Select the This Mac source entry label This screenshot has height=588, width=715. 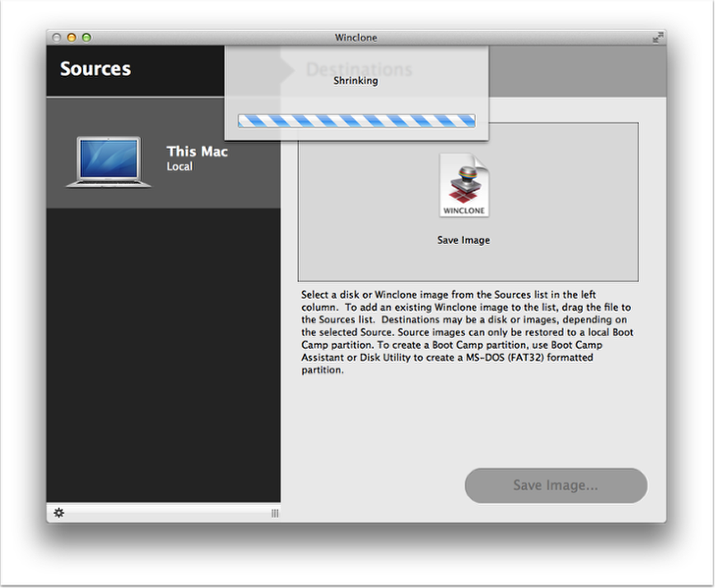coord(197,151)
